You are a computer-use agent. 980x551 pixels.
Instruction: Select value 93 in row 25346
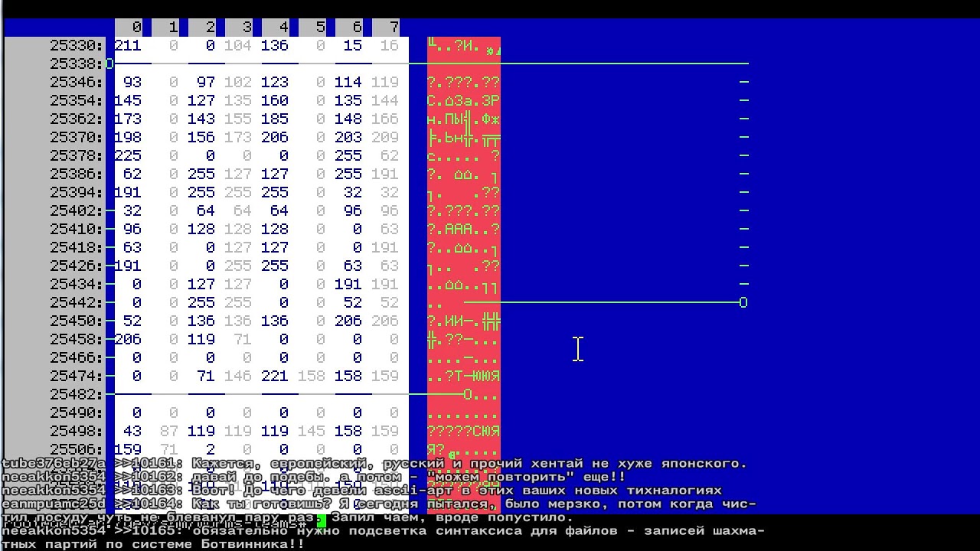click(132, 83)
